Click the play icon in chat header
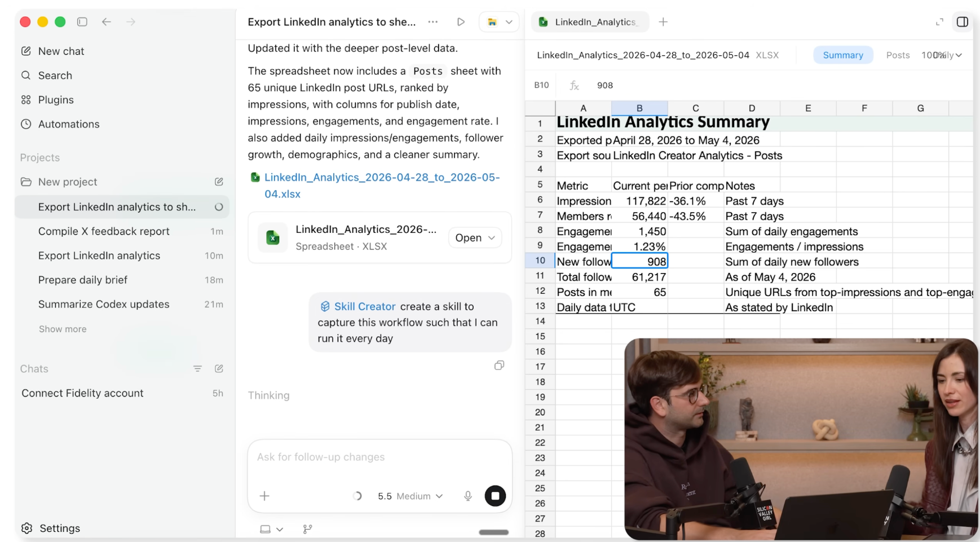 [461, 22]
